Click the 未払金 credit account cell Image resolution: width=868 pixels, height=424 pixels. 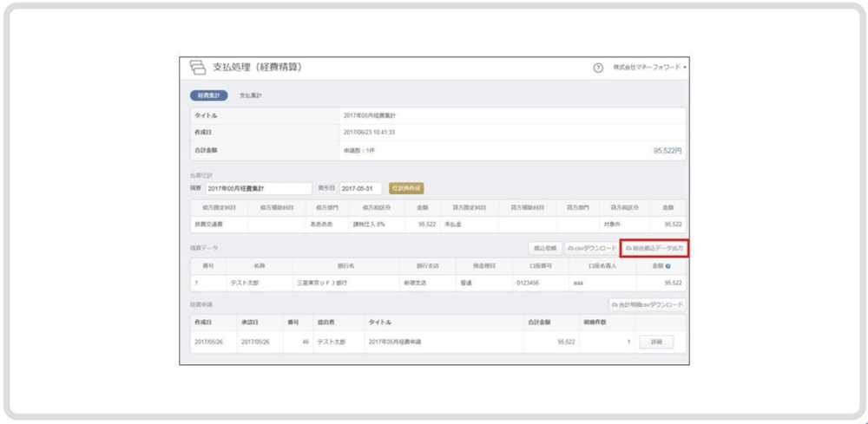451,224
